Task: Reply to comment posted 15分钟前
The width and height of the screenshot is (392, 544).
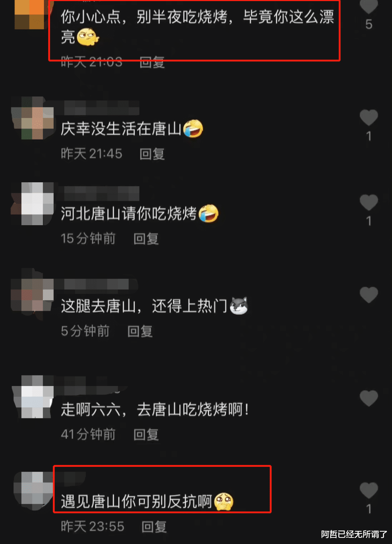Action: pyautogui.click(x=146, y=239)
